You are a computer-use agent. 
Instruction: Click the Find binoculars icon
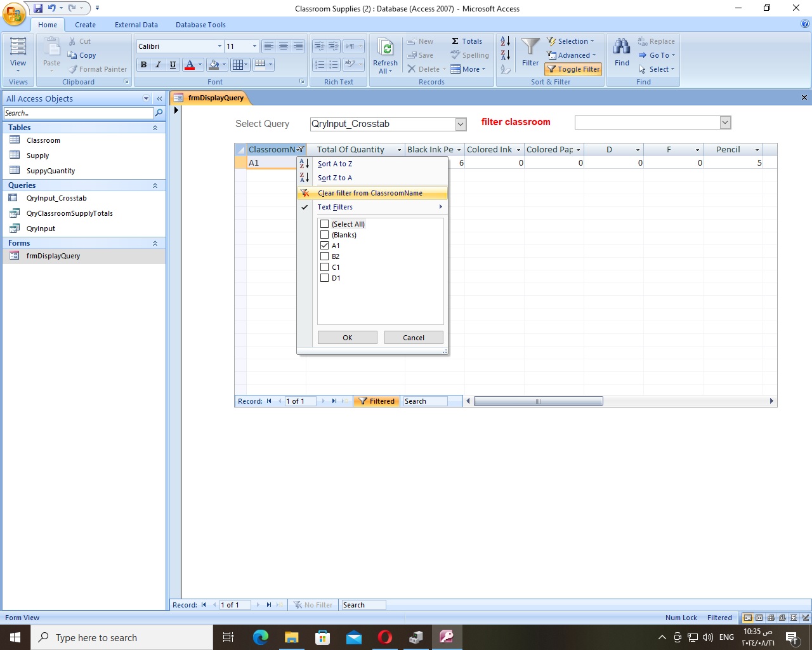click(x=622, y=51)
